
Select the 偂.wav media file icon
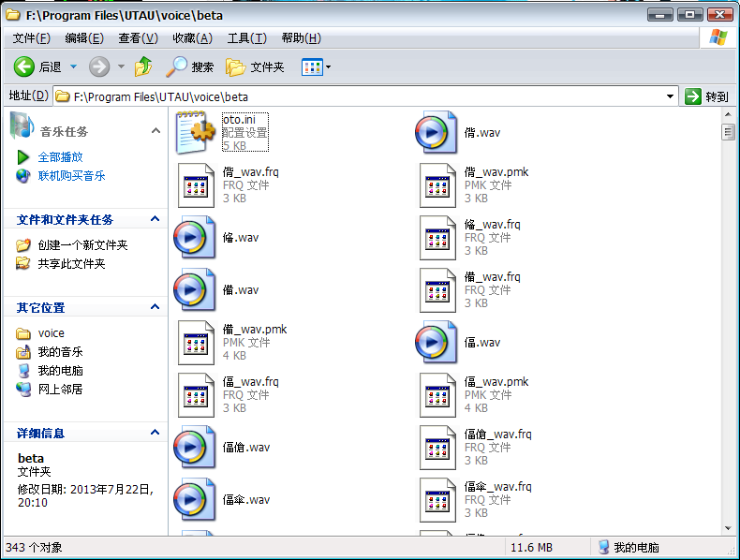pyautogui.click(x=195, y=289)
